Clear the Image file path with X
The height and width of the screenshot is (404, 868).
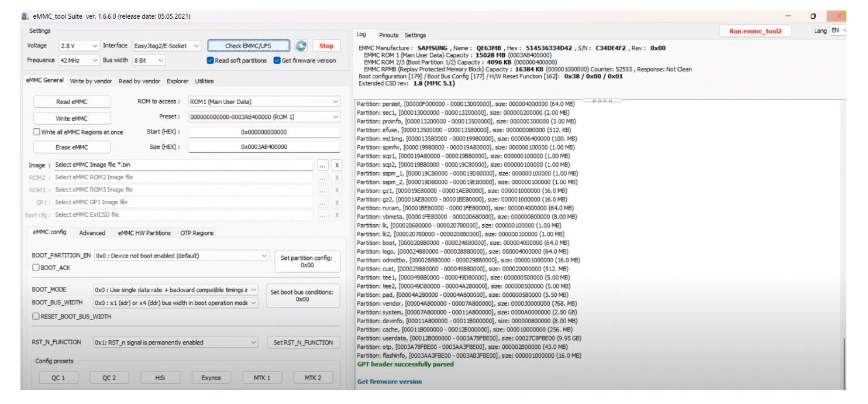(337, 166)
